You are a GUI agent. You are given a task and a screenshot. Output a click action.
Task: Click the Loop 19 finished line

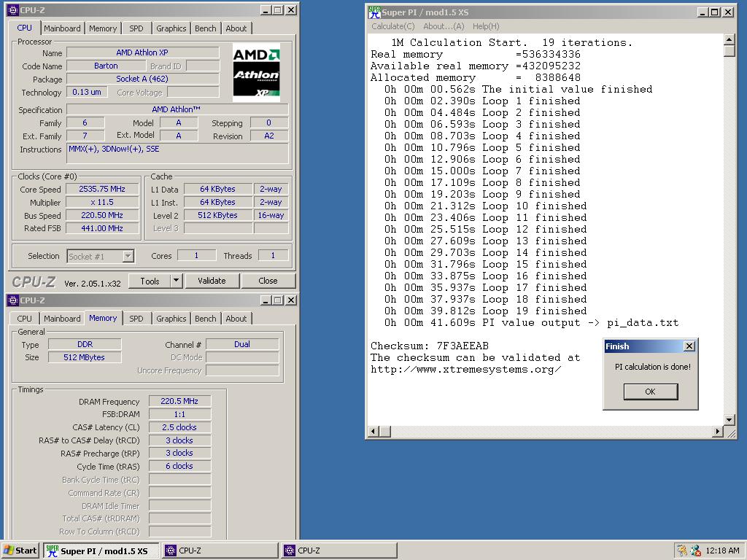(485, 311)
